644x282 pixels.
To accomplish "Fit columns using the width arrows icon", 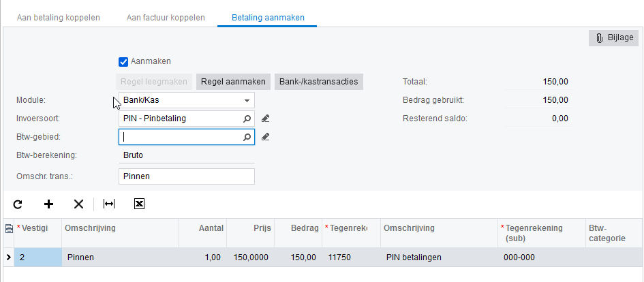I will 109,204.
